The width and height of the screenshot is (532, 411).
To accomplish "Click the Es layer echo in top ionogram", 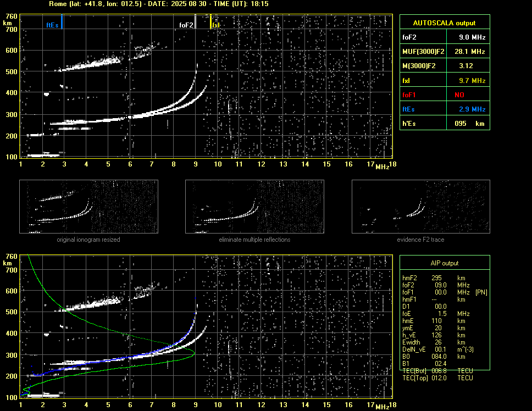I will pos(43,155).
